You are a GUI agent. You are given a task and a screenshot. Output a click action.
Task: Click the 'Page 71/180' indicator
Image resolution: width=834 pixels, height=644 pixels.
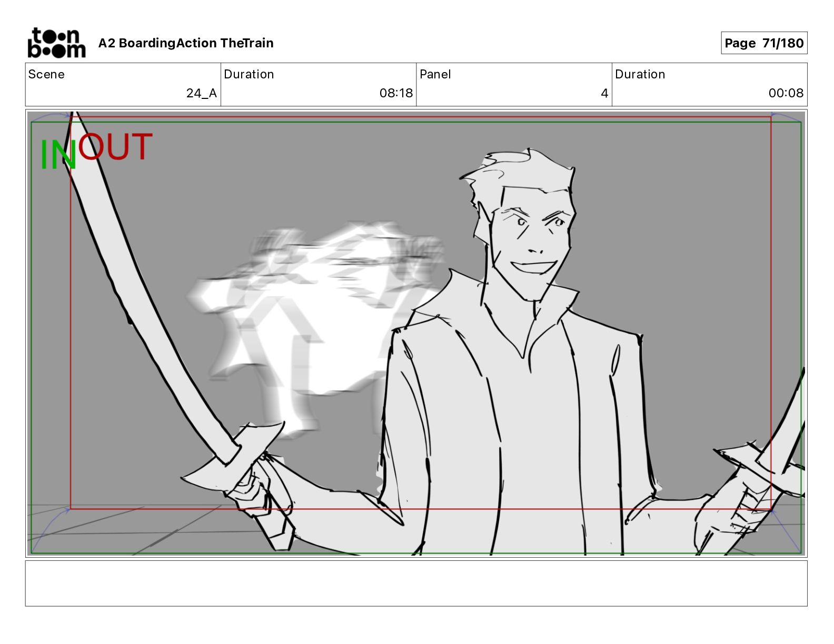click(764, 43)
